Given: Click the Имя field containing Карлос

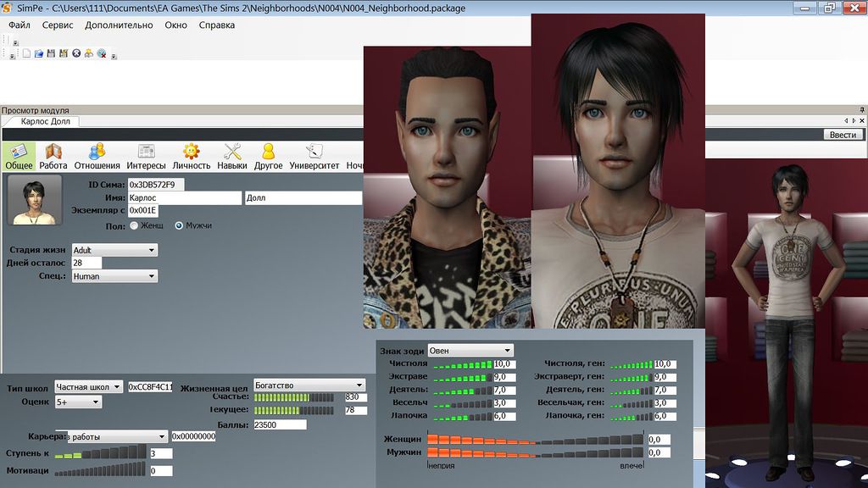Looking at the screenshot, I should pos(184,197).
